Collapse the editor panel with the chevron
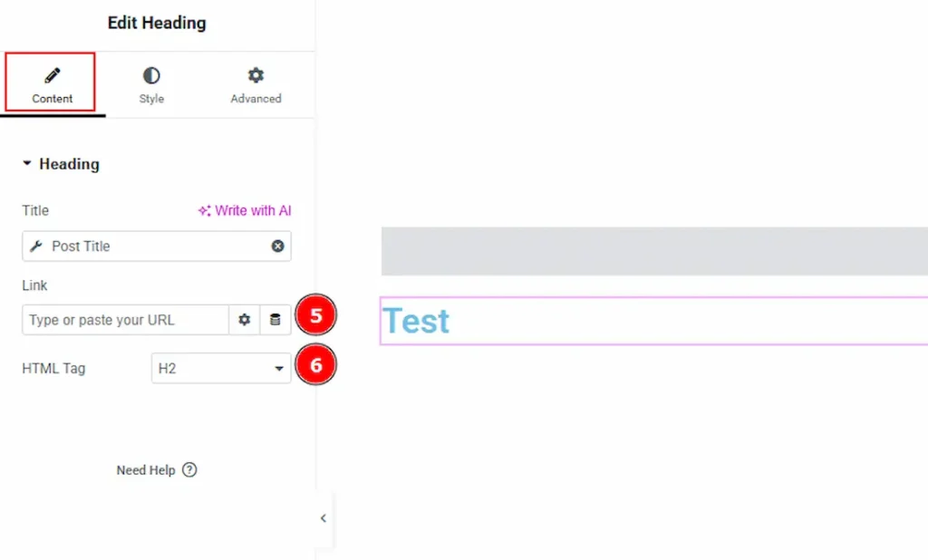This screenshot has width=928, height=560. click(323, 518)
